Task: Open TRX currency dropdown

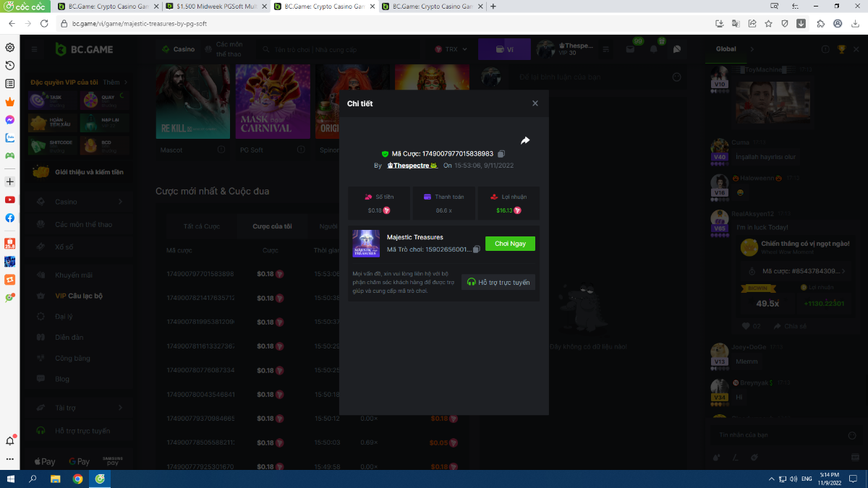Action: (x=451, y=49)
